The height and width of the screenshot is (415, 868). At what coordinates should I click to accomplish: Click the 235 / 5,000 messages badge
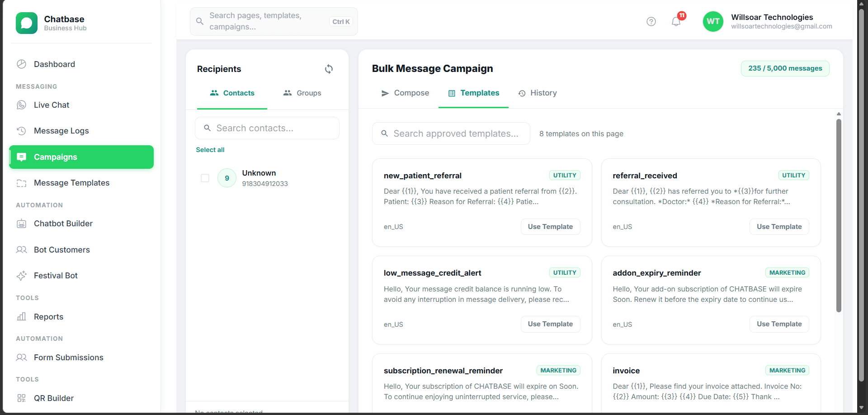785,68
